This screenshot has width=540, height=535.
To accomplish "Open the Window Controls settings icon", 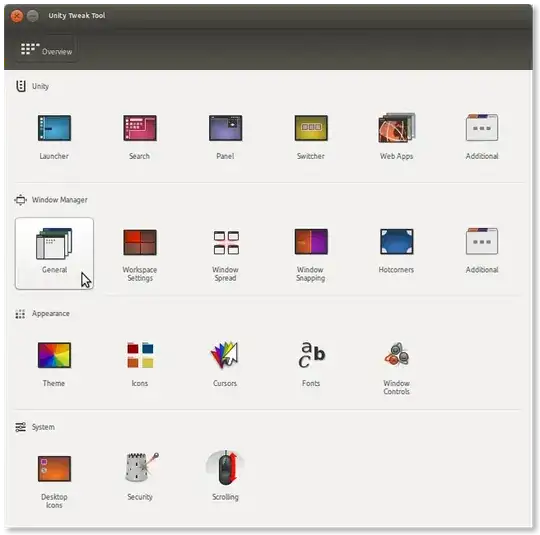I will (397, 354).
